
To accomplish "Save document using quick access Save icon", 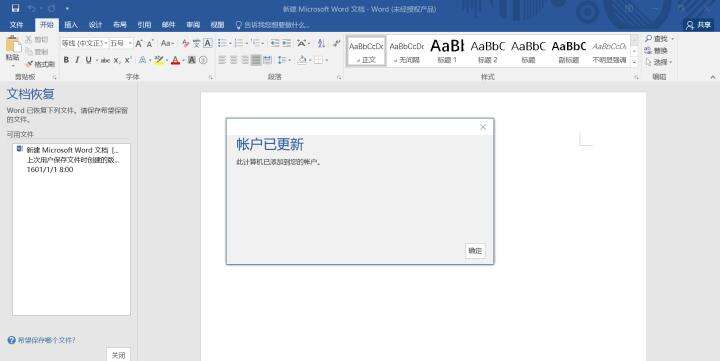I will (16, 8).
